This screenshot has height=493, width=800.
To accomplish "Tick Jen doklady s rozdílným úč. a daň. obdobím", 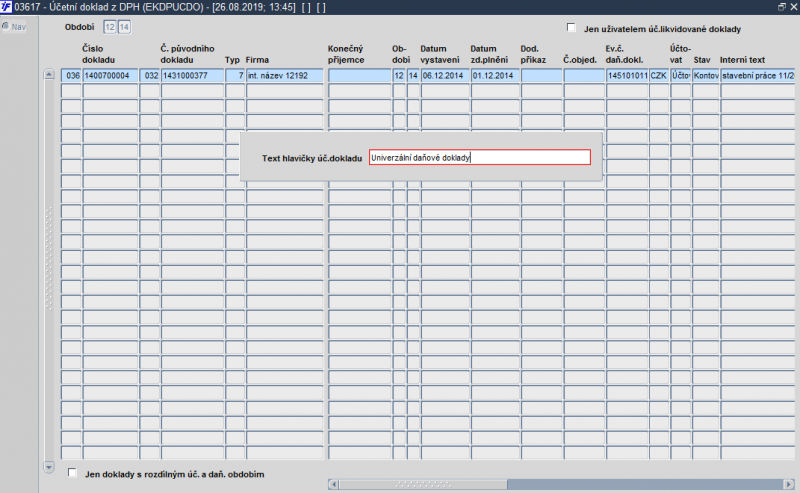I will [72, 473].
